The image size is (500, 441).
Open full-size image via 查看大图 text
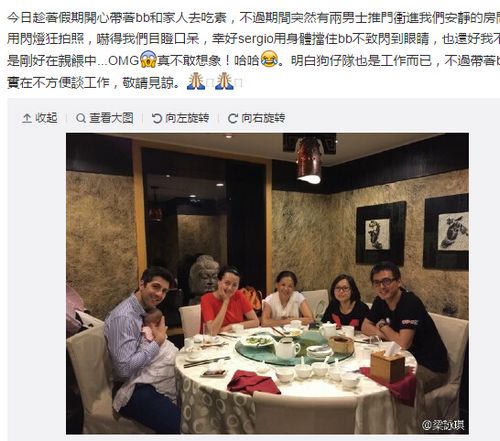coord(111,118)
